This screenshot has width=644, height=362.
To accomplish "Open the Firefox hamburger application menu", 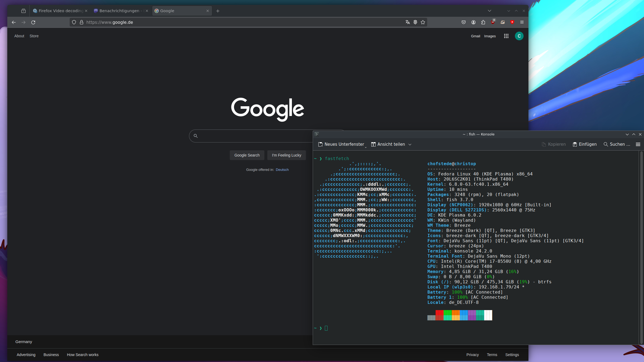I will point(522,22).
